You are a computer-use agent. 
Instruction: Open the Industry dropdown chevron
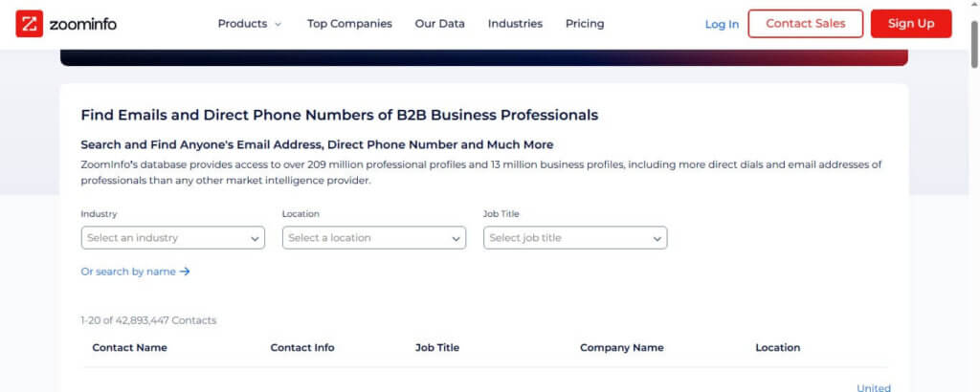point(255,238)
